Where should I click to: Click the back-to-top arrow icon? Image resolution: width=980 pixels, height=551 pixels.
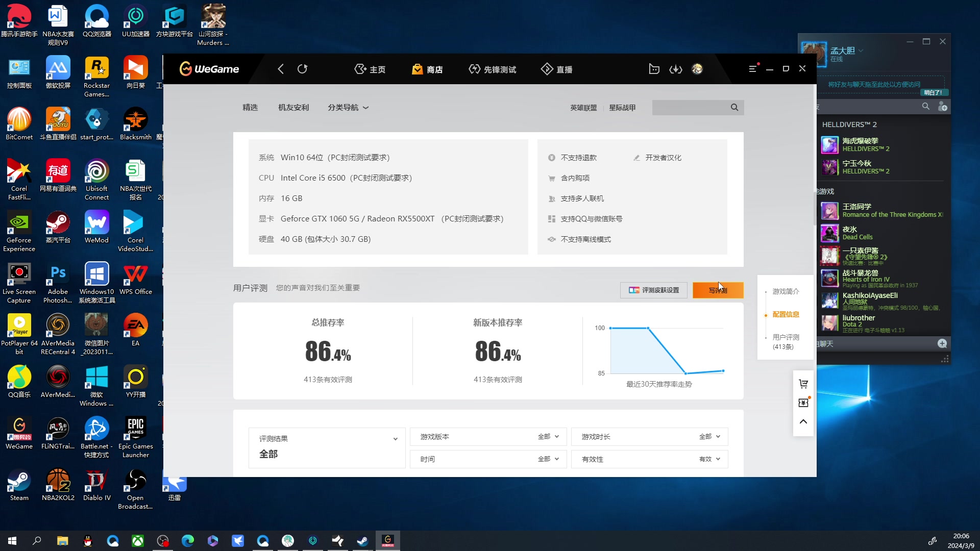(803, 421)
